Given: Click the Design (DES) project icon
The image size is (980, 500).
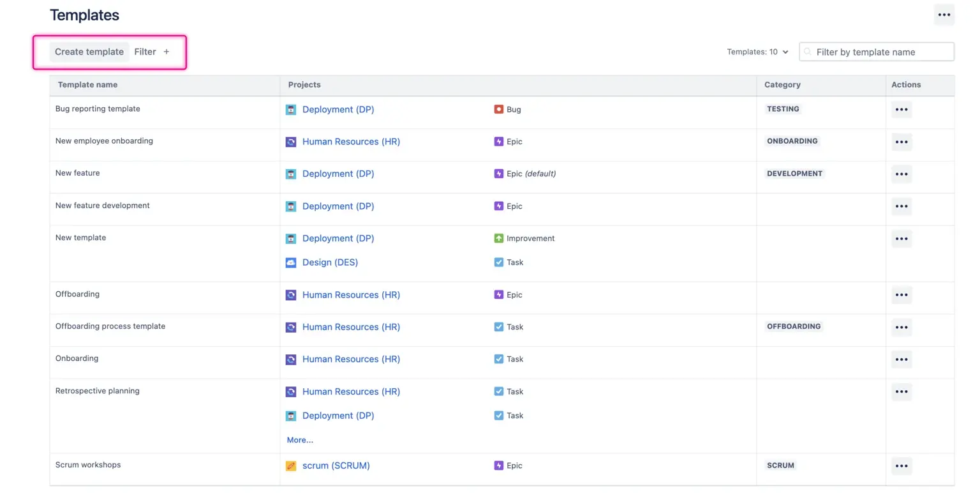Looking at the screenshot, I should 291,262.
